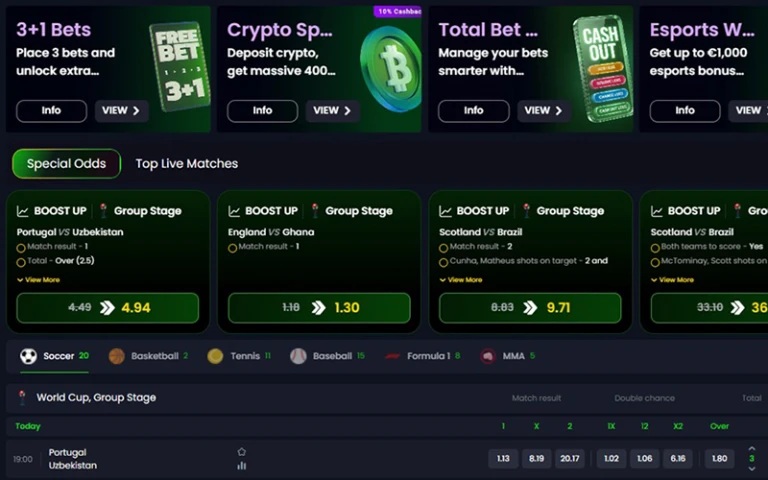Click boosted odds 4.94 button
The width and height of the screenshot is (768, 480).
(108, 308)
